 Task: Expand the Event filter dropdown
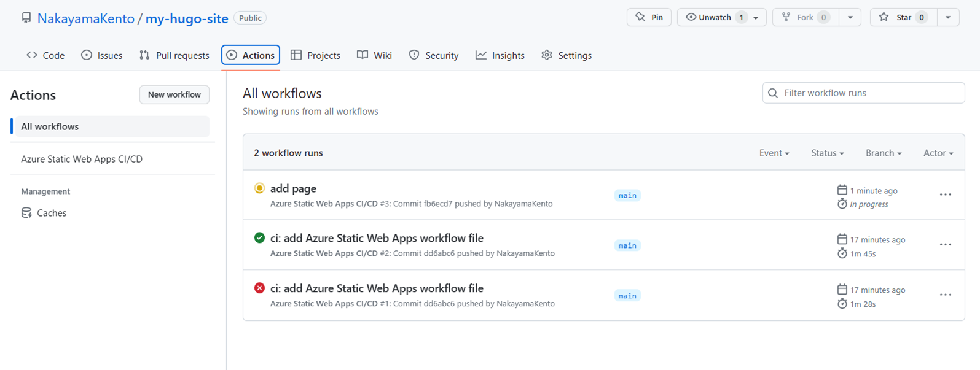tap(774, 153)
